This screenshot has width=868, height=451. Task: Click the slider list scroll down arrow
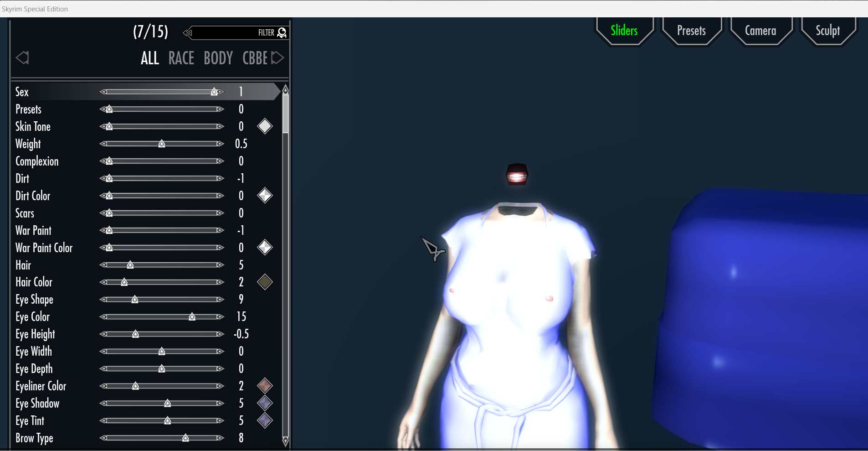pyautogui.click(x=286, y=441)
